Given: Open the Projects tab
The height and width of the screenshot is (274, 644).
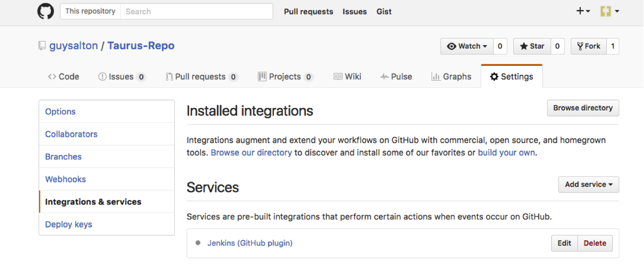Looking at the screenshot, I should [x=285, y=76].
